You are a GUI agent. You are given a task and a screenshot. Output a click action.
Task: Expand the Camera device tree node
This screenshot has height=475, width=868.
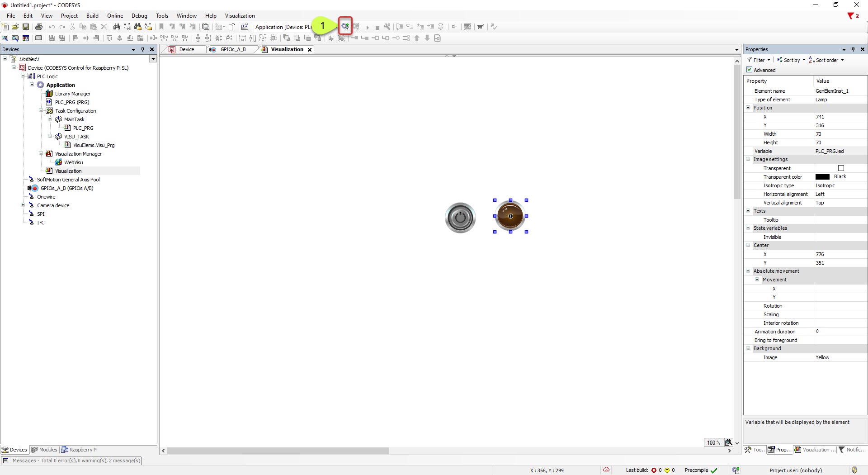[x=23, y=205]
